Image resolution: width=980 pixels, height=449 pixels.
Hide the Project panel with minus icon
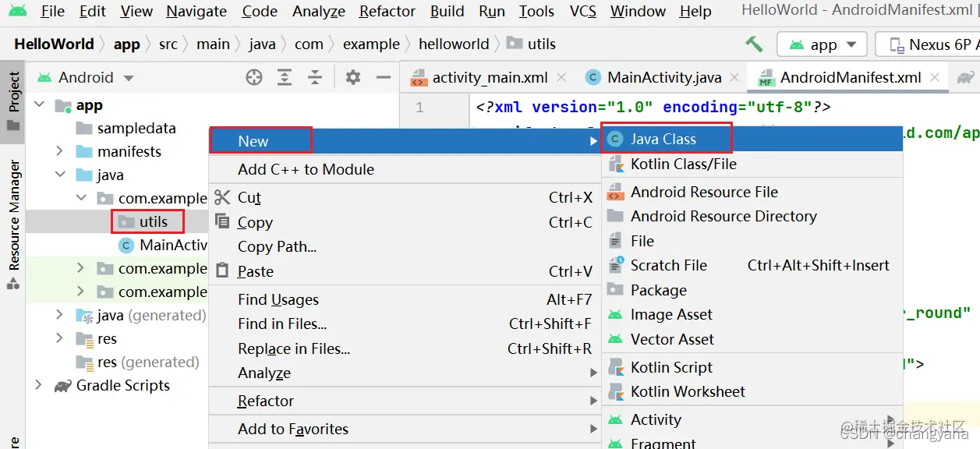point(383,77)
